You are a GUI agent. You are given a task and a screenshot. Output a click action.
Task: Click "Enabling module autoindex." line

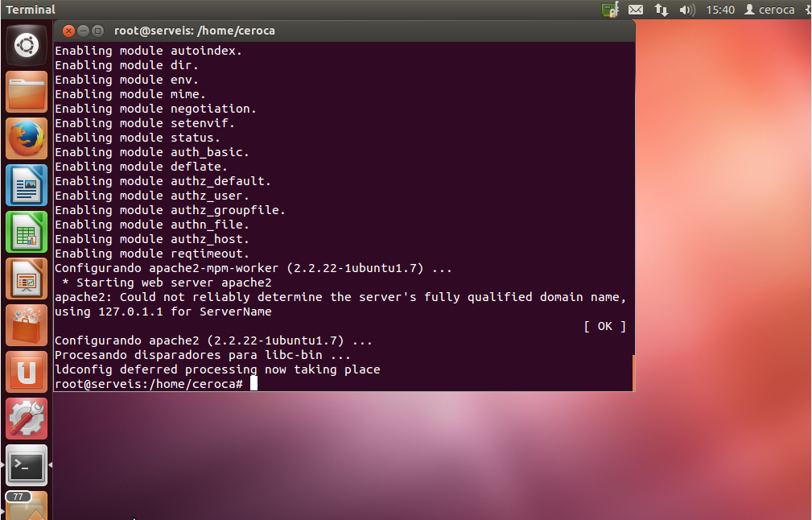click(x=149, y=50)
